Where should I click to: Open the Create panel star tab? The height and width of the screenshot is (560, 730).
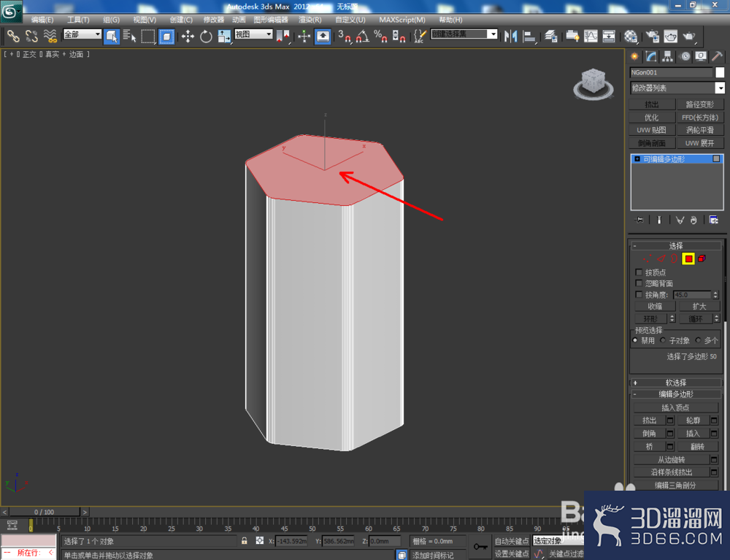pyautogui.click(x=634, y=56)
